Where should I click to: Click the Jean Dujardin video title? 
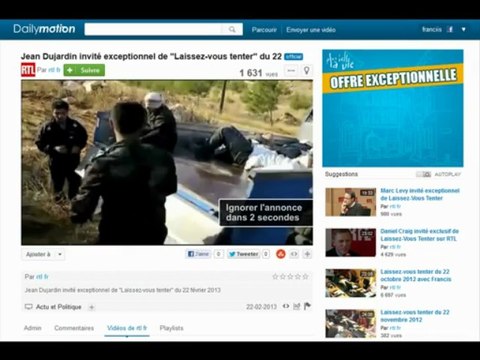pyautogui.click(x=151, y=56)
